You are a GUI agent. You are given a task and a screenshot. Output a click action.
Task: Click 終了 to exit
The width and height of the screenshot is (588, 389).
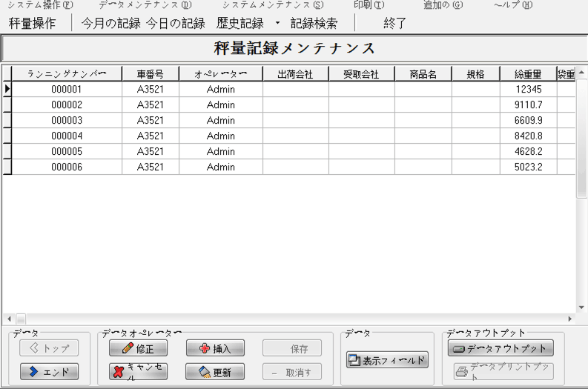tap(395, 23)
